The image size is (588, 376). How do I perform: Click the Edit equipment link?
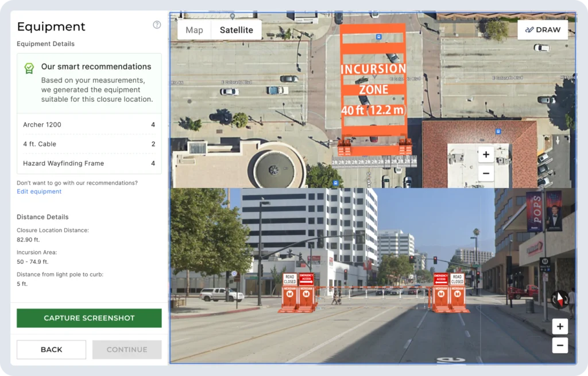[x=39, y=191]
